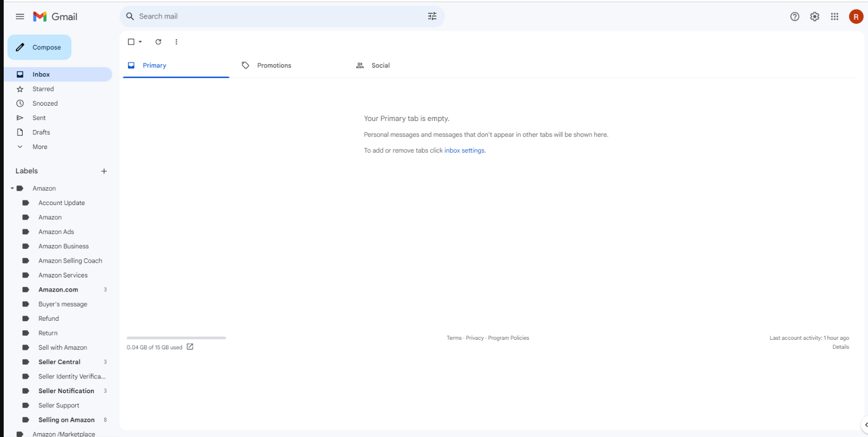This screenshot has width=868, height=437.
Task: Open the Sell with Amazon label
Action: click(62, 348)
